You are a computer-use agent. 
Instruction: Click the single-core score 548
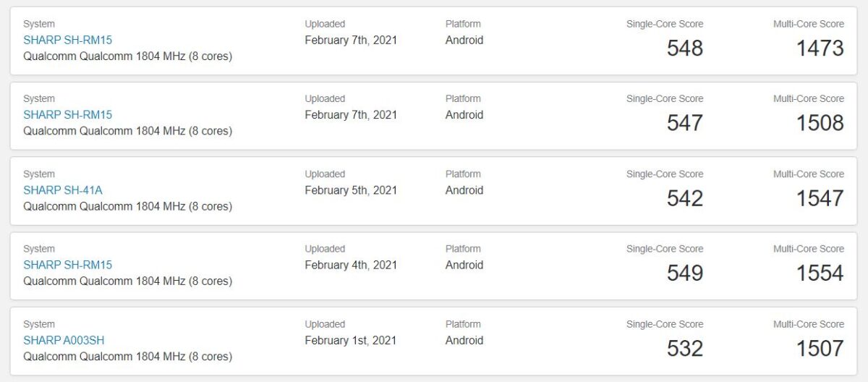(685, 48)
